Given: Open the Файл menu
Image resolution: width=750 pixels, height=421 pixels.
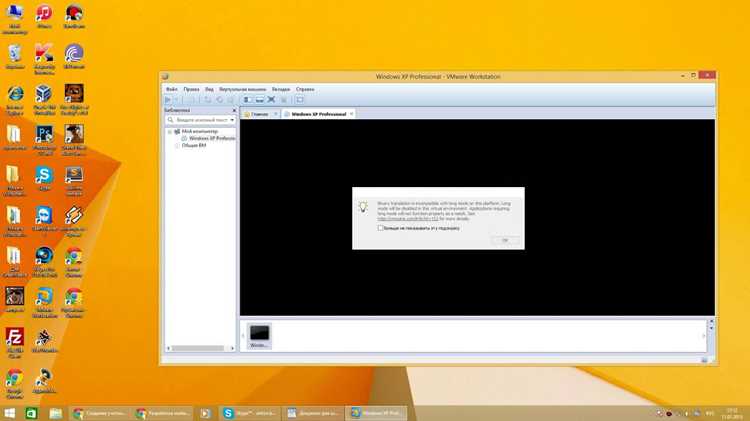Looking at the screenshot, I should [x=172, y=89].
